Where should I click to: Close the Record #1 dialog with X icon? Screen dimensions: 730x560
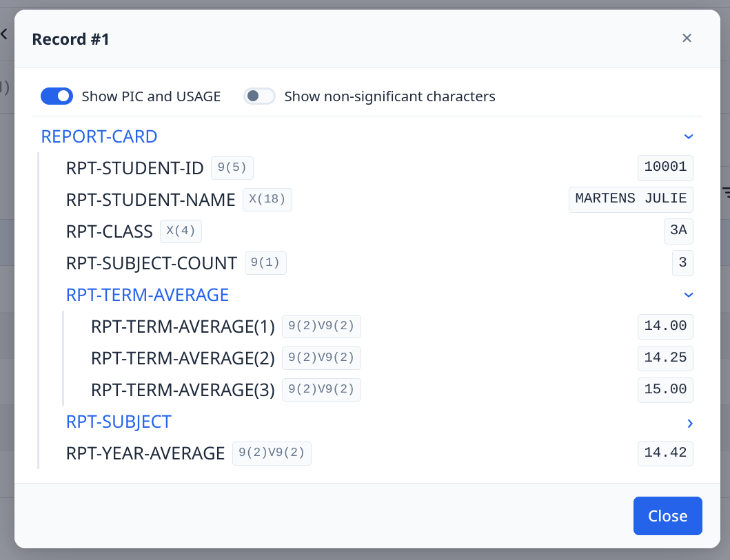coord(687,38)
